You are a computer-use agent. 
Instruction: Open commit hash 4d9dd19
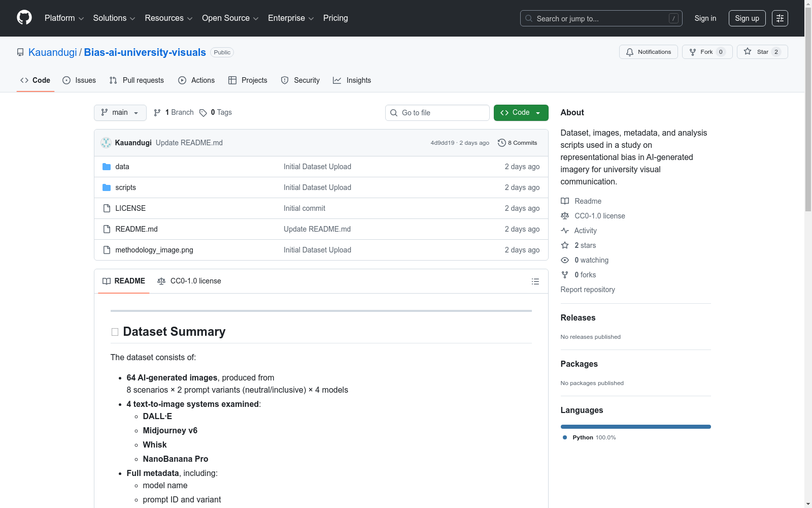pyautogui.click(x=443, y=143)
